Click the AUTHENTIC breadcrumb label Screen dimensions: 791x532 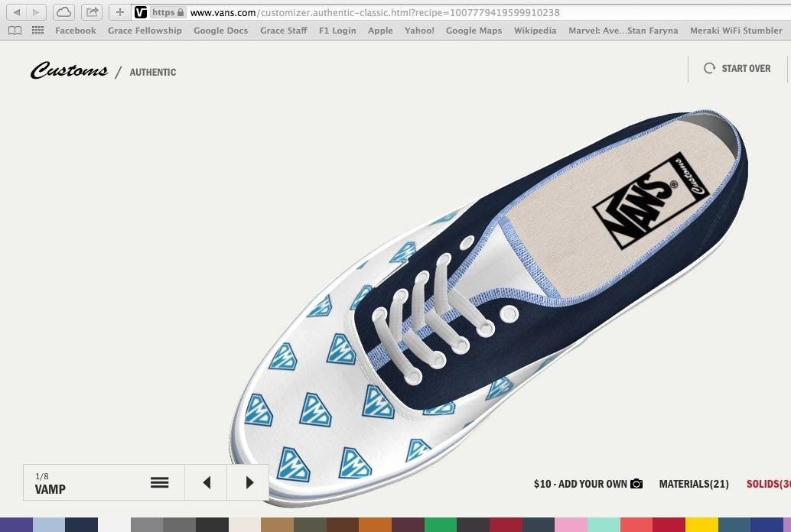[x=153, y=72]
